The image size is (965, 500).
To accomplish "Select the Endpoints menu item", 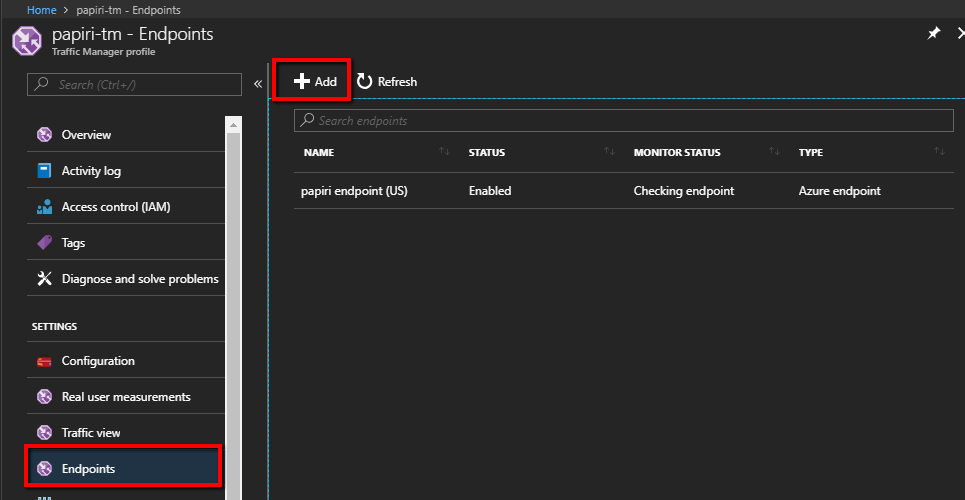I will [x=123, y=469].
